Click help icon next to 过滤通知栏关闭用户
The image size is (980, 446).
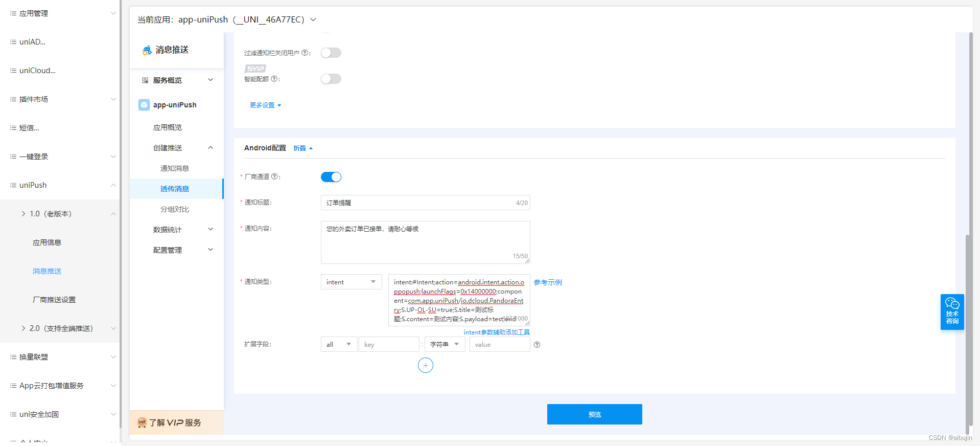[x=305, y=53]
